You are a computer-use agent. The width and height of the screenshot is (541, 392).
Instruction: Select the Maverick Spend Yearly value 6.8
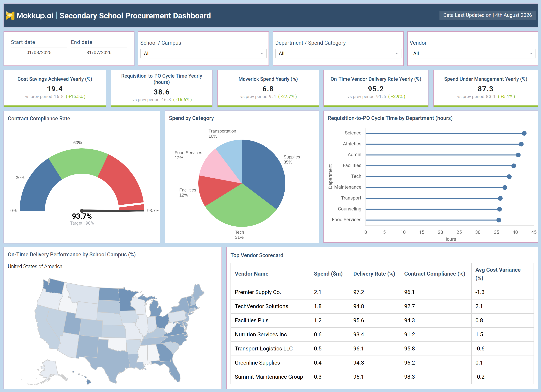pos(268,89)
